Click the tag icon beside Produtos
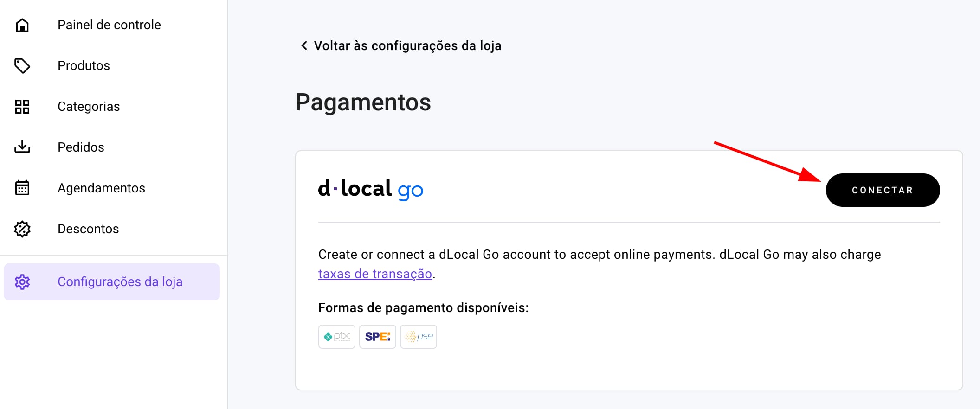980x409 pixels. coord(22,66)
